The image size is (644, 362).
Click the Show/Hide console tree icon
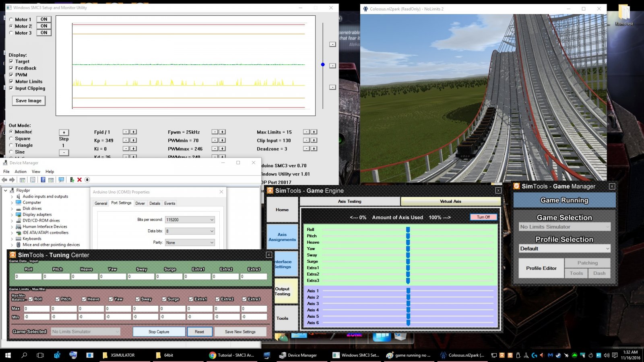coord(23,180)
